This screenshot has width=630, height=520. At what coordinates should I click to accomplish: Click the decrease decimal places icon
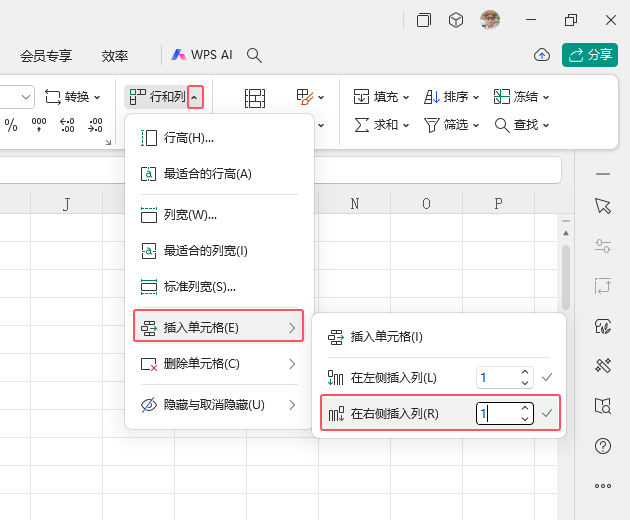(x=95, y=125)
